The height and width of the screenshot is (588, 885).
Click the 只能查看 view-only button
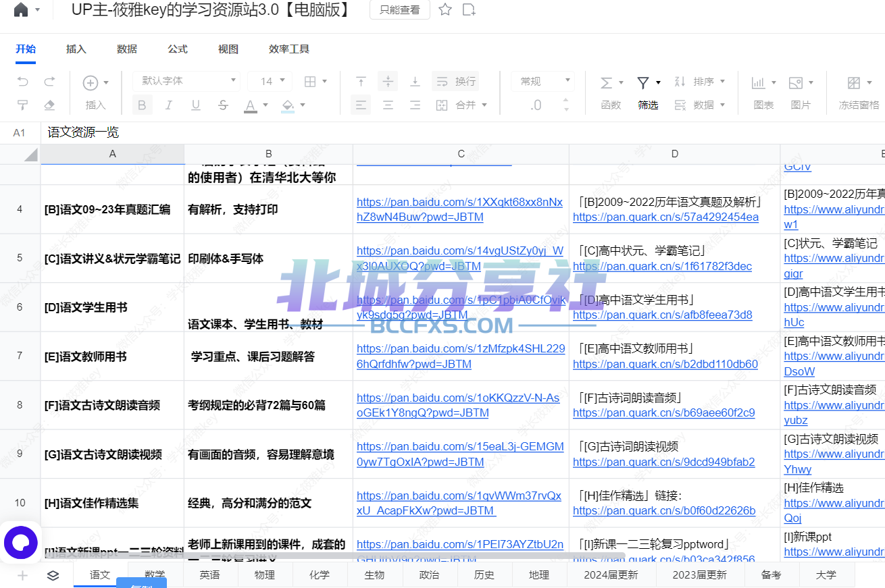click(x=399, y=10)
